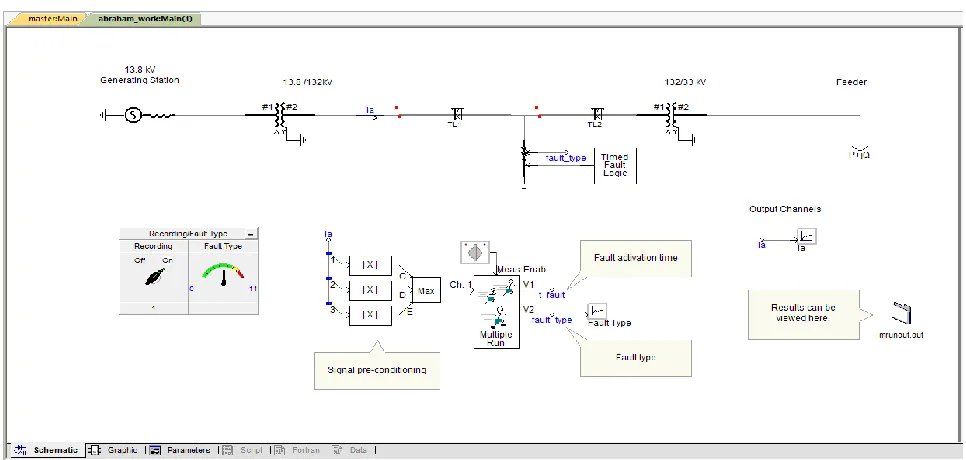Screen dimensions: 966x460
Task: Switch to the masterMain tab
Action: [x=51, y=19]
